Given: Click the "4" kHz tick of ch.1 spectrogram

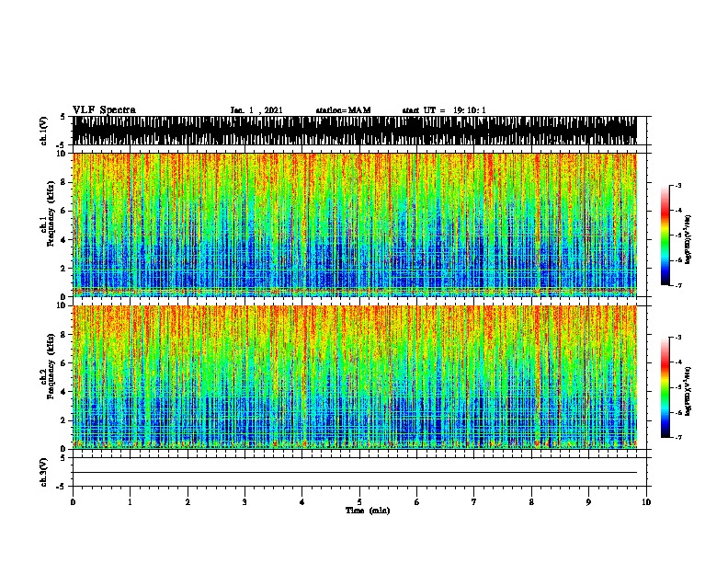Looking at the screenshot, I should coord(64,240).
